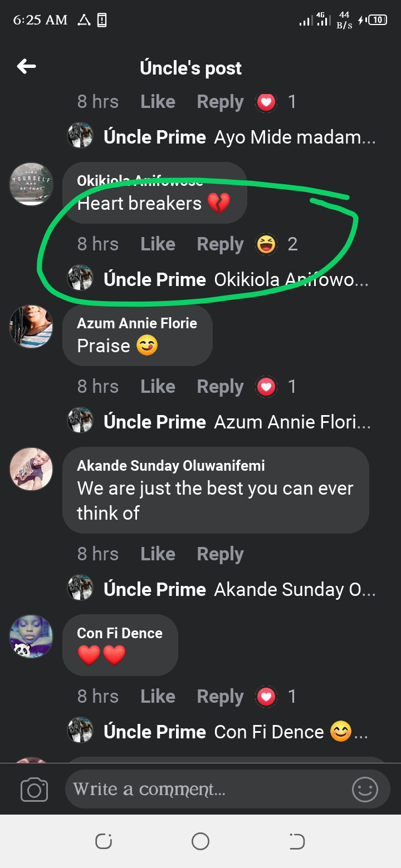Viewport: 401px width, 868px height.
Task: Reply to Akande Sunday Oluwanifemi's comment
Action: pyautogui.click(x=220, y=554)
